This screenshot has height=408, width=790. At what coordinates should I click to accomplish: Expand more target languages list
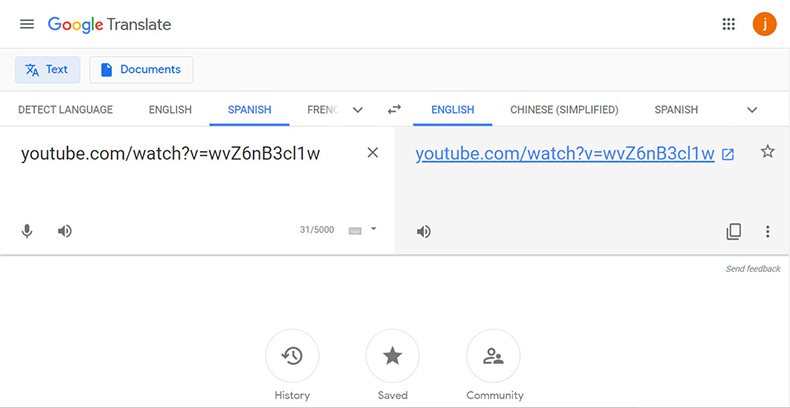click(x=752, y=110)
